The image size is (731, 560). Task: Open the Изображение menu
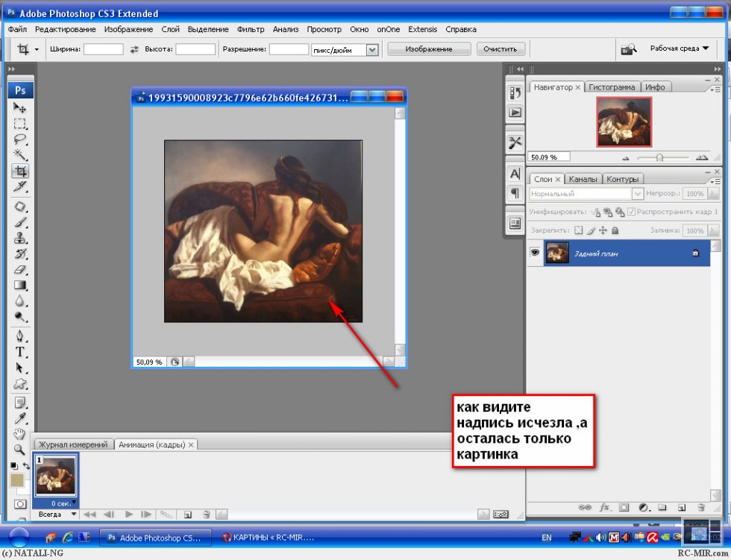[x=128, y=29]
